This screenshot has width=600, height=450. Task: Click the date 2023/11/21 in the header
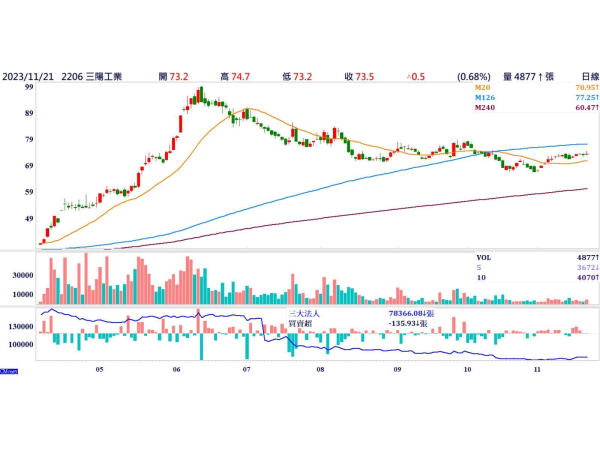(x=28, y=77)
